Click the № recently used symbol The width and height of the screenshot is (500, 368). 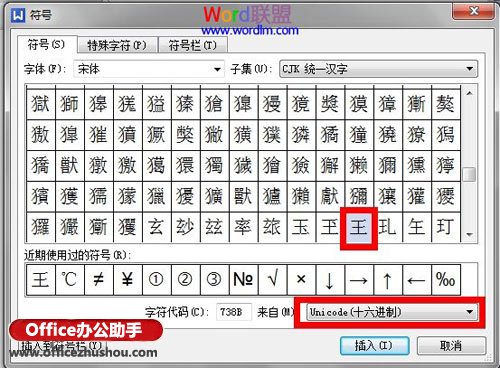coord(244,280)
